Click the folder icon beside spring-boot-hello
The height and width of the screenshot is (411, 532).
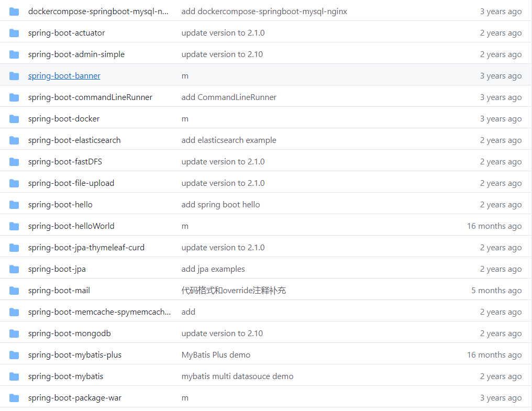coord(14,205)
